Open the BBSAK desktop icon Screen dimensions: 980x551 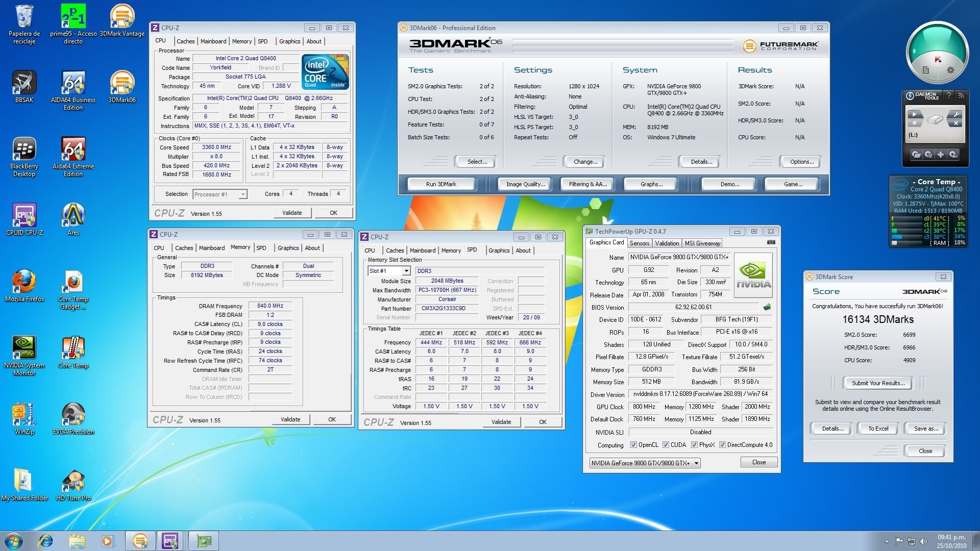[x=24, y=87]
